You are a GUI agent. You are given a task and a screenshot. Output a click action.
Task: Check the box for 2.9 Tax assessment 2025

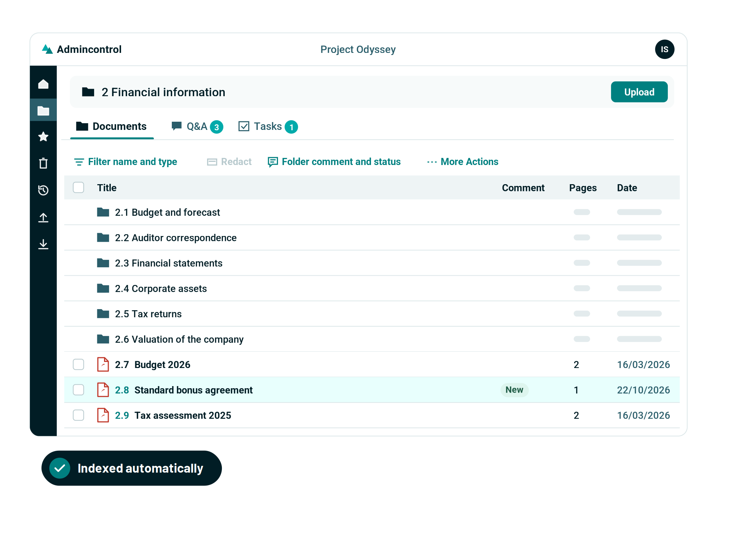[78, 415]
